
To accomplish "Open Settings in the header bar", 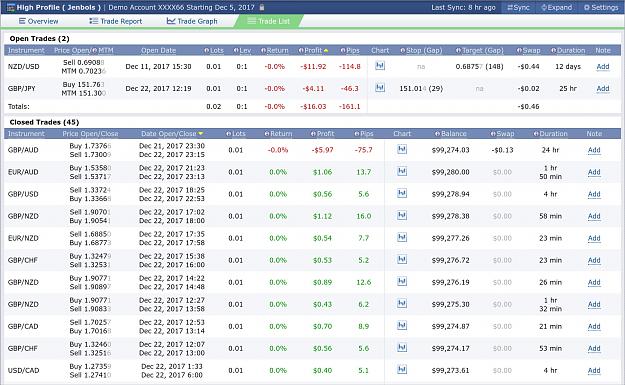I will [x=601, y=7].
